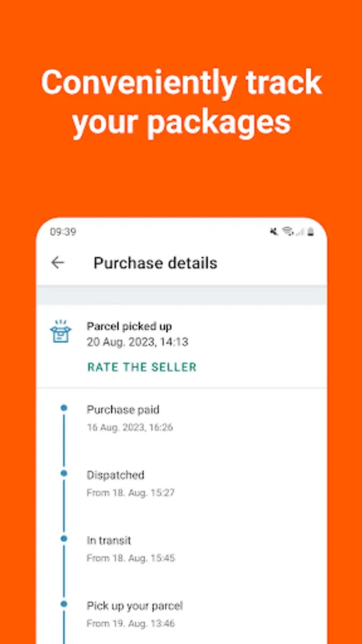362x644 pixels.
Task: Tap the Wi-Fi status icon
Action: coord(288,232)
